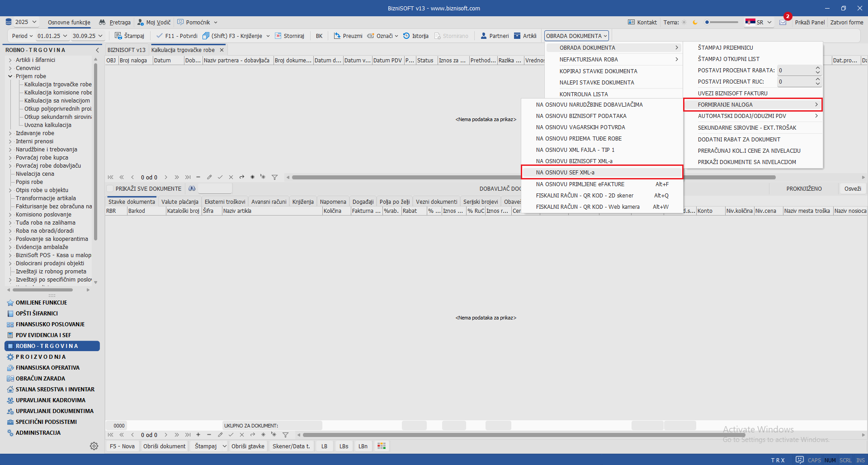Viewport: 868px width, 465px height.
Task: Open the Partneri list
Action: click(x=495, y=36)
